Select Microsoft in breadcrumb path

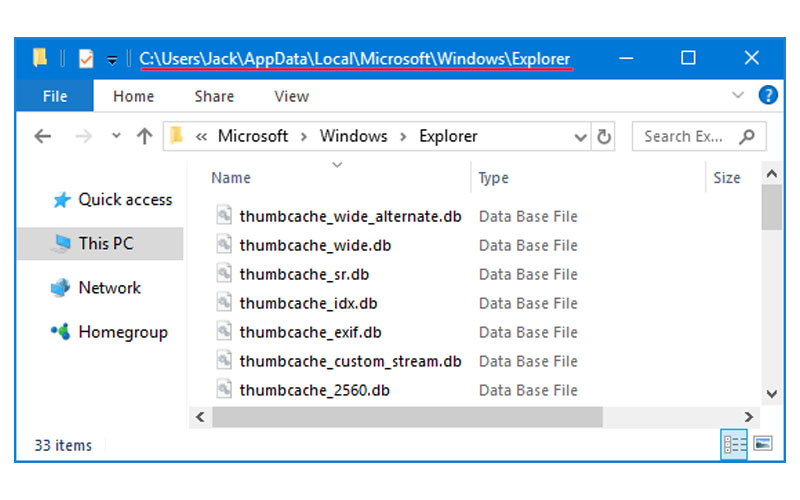click(253, 136)
